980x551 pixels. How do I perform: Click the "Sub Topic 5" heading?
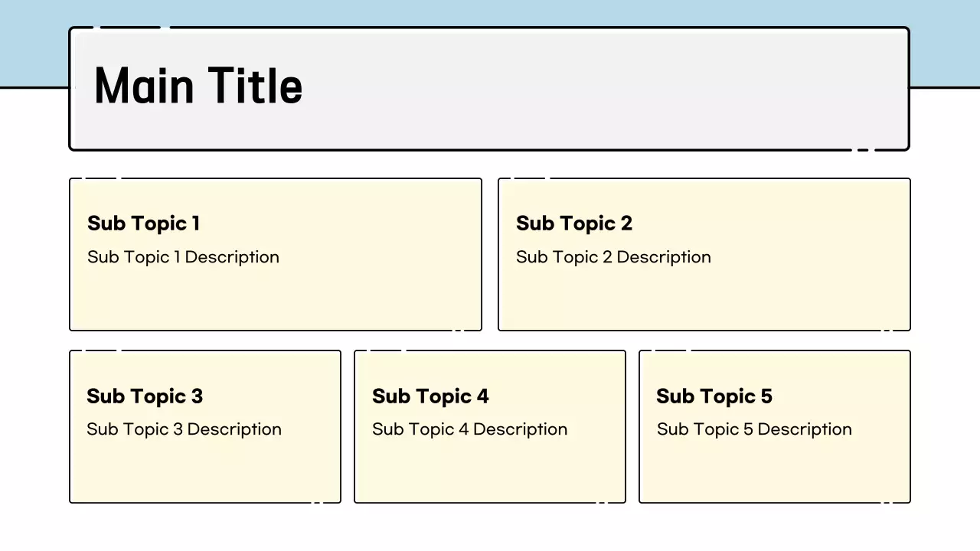714,396
